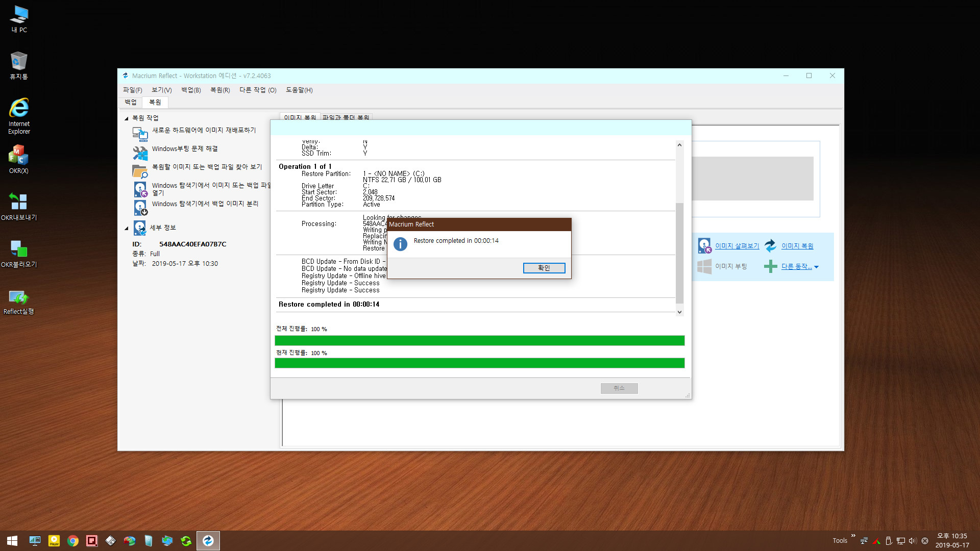Open the Reflect실행 desktop icon
980x551 pixels.
pyautogui.click(x=19, y=302)
